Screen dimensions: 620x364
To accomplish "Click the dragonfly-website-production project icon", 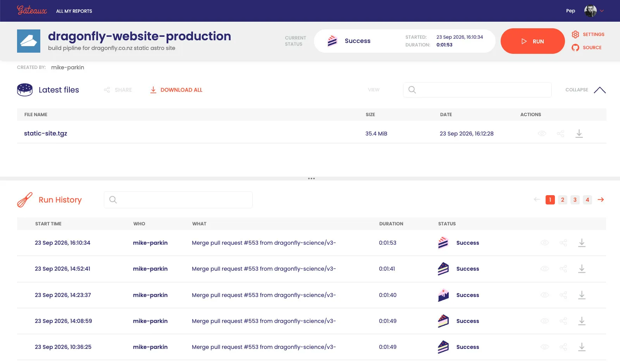I will [29, 41].
